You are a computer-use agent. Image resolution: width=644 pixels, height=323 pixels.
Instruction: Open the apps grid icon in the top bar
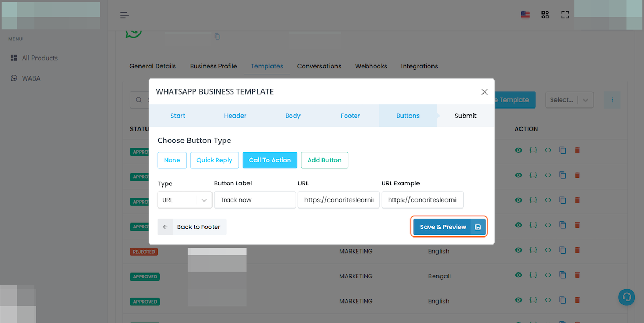tap(545, 15)
